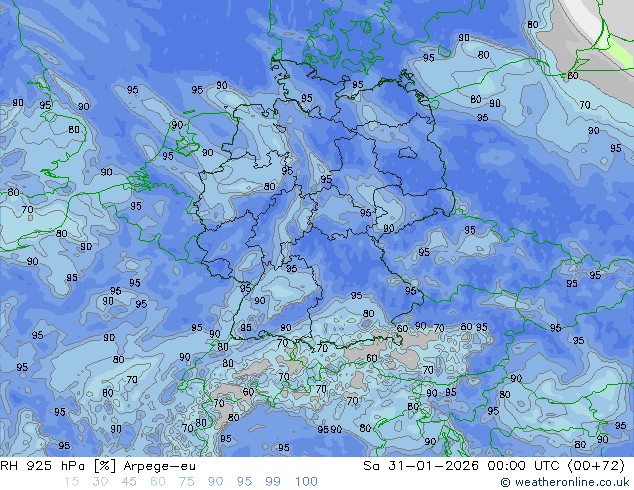Select the legend value "99"

(x=273, y=482)
